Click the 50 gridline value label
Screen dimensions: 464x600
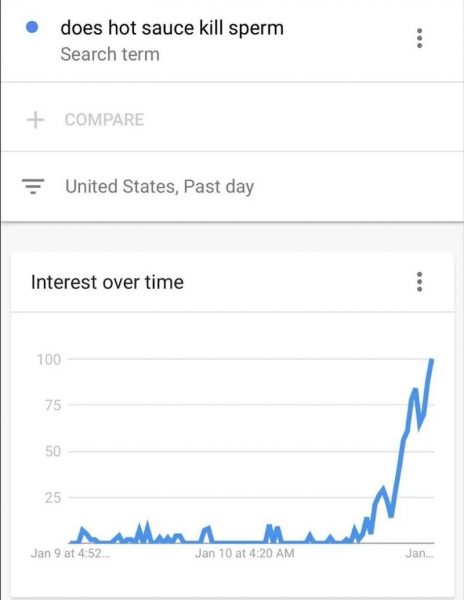53,452
